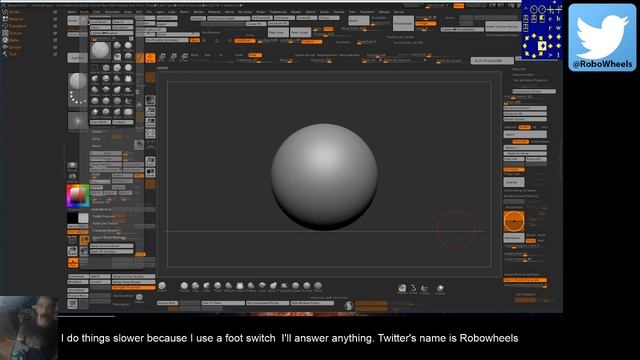Open the Material palette in the left tray
The image size is (640, 360).
coord(16,19)
